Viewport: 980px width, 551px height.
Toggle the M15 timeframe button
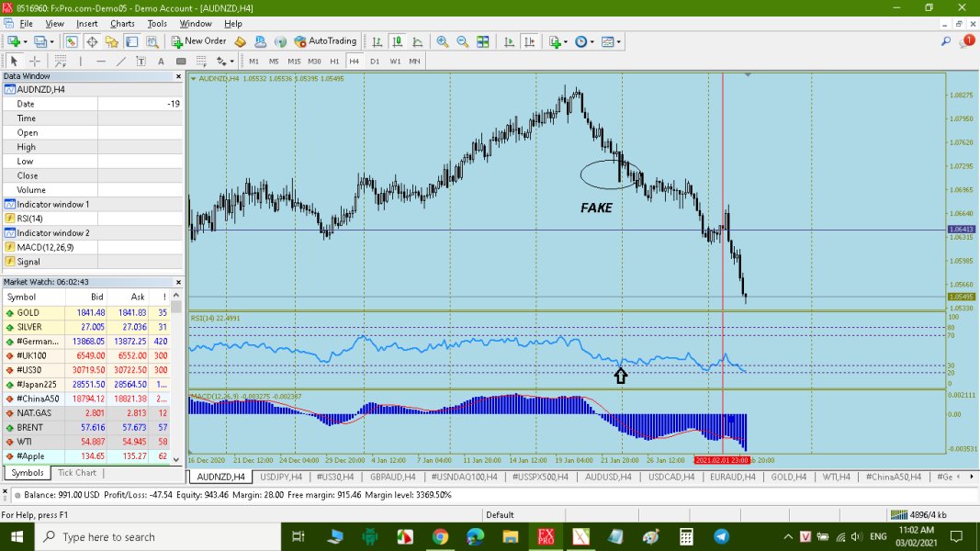point(294,62)
